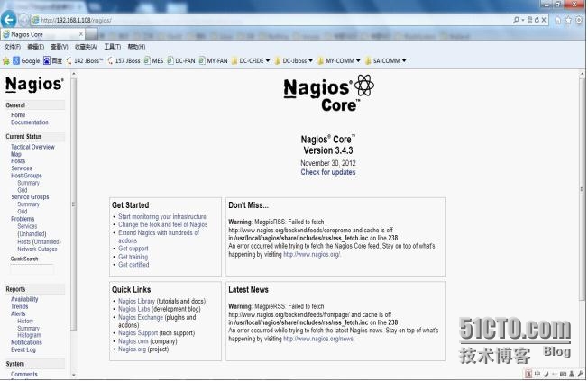Screen dimensions: 588x381
Task: Open the Host Groups sidebar link
Action: (x=26, y=176)
